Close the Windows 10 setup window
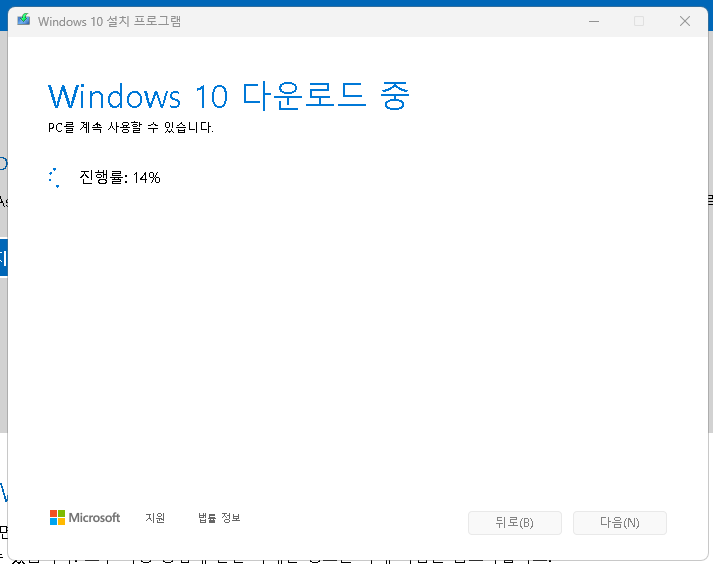Viewport: 713px width, 566px height. [685, 21]
